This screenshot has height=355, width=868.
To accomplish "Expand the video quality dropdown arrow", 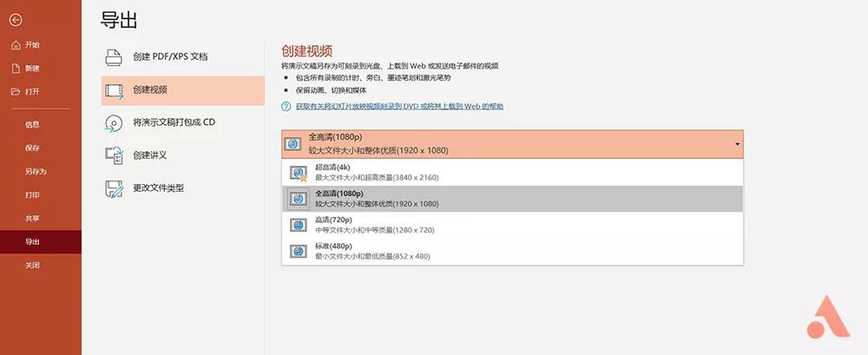I will pos(737,144).
